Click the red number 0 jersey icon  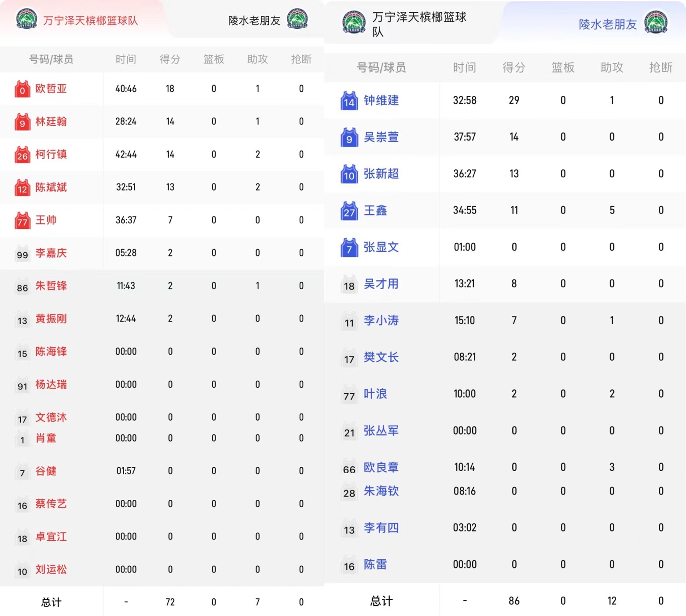pos(22,89)
